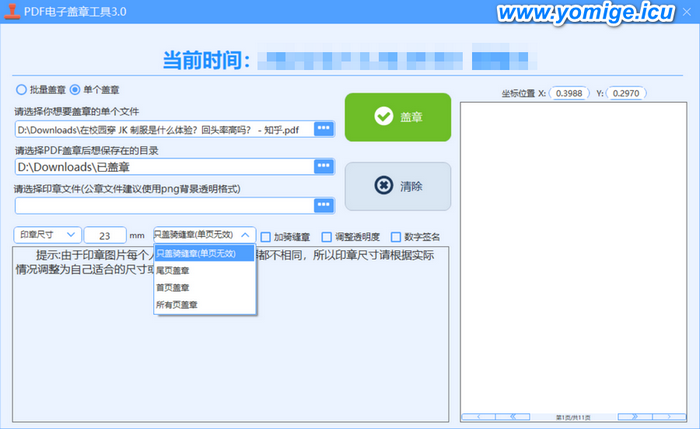Select the 单个盖章 radio button

(x=75, y=90)
